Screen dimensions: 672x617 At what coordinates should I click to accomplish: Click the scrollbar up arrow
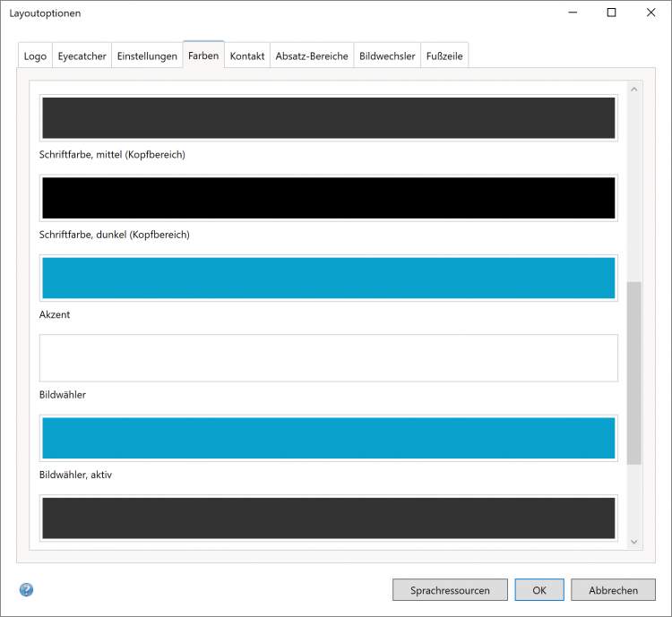(x=634, y=90)
